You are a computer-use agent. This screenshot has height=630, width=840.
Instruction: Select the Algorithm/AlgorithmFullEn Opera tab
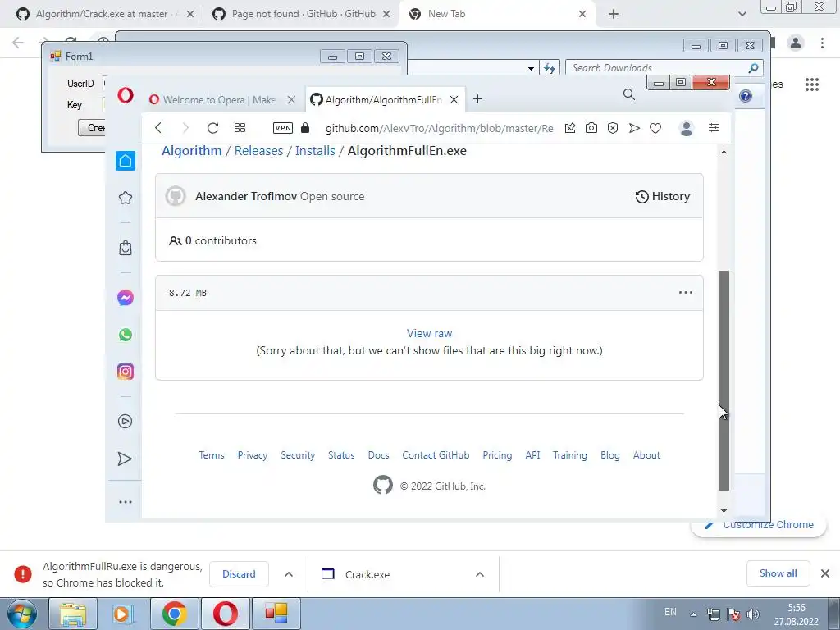pyautogui.click(x=384, y=99)
